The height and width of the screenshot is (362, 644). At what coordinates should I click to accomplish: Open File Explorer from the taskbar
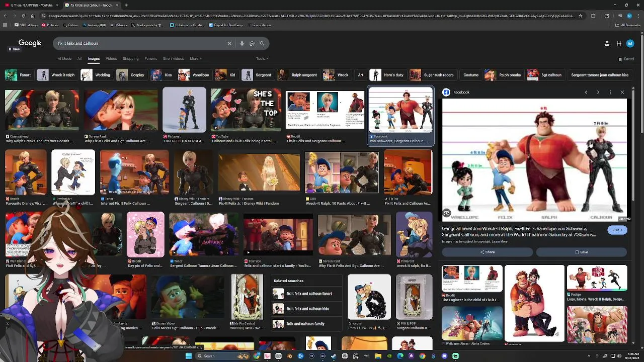[378, 356]
